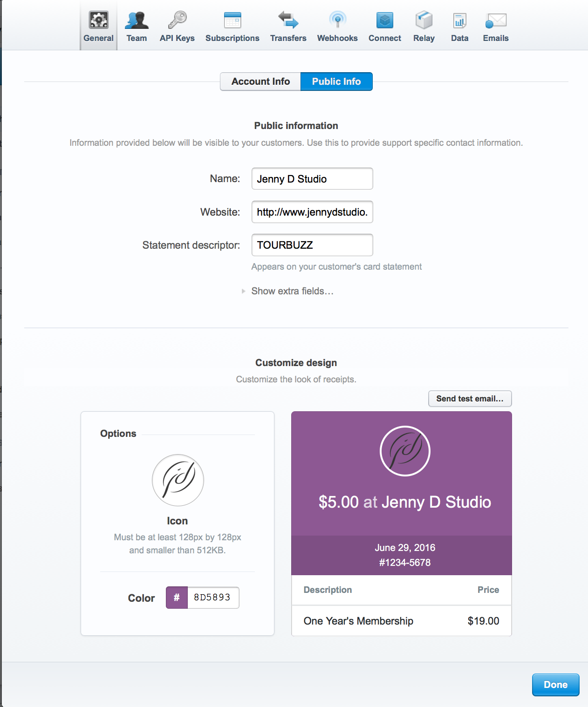Expand the Show extra fields section
588x707 pixels.
[292, 291]
